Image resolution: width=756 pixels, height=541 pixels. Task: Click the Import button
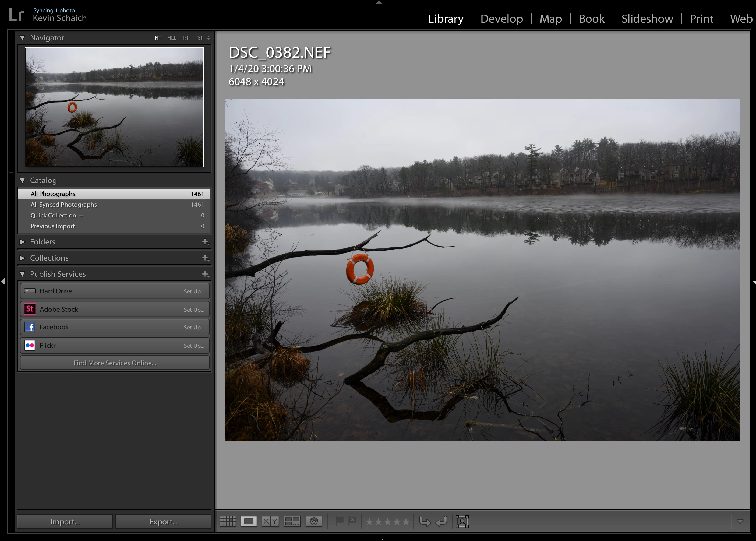[x=65, y=522]
